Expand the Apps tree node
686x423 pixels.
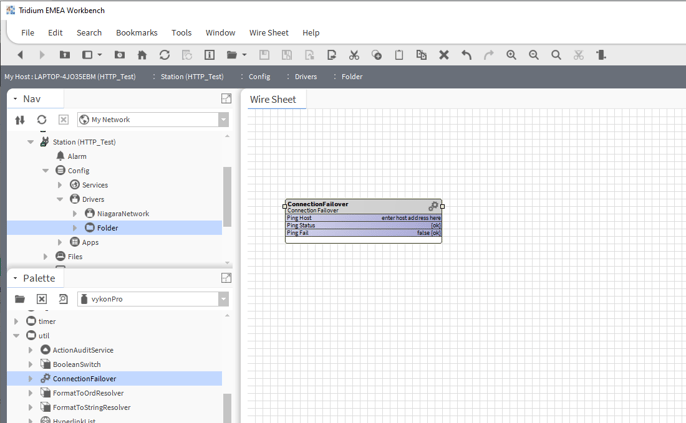(60, 242)
